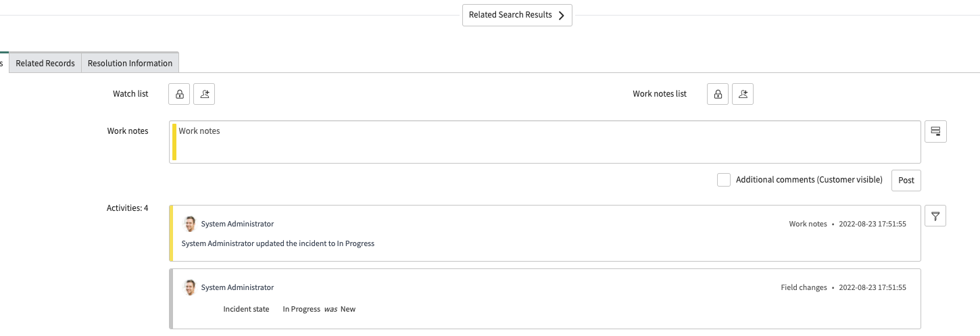
Task: Click avatar in Field changes activity entry
Action: 190,287
